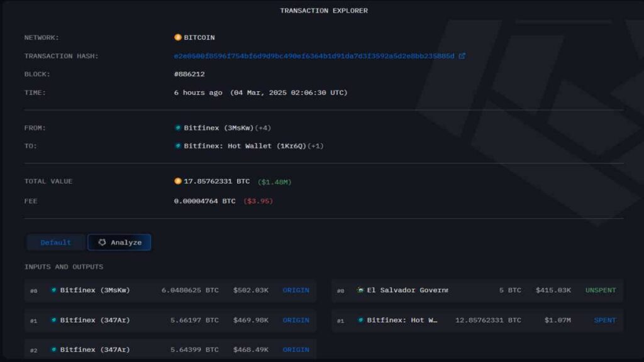
Task: Click the 6.0480625 BTC input amount
Action: click(190, 290)
